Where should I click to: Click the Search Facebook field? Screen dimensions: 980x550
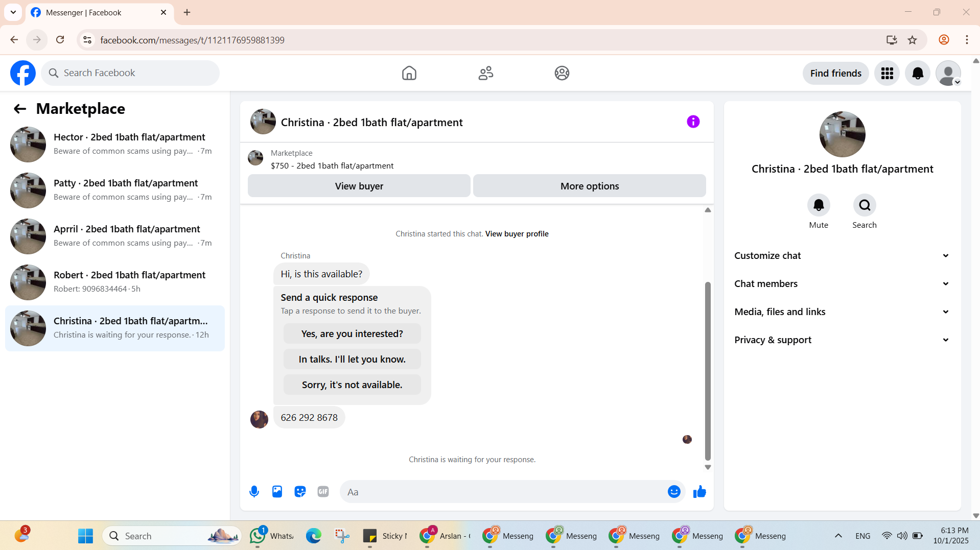tap(130, 73)
